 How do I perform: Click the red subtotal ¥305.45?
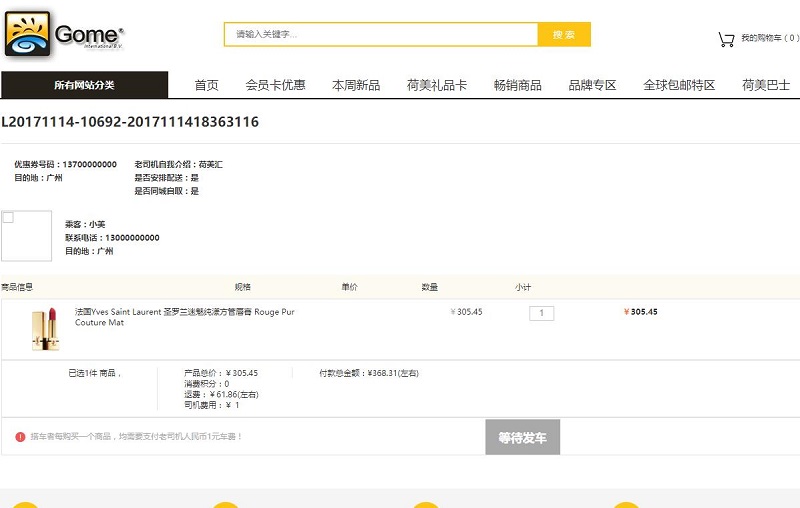click(641, 312)
